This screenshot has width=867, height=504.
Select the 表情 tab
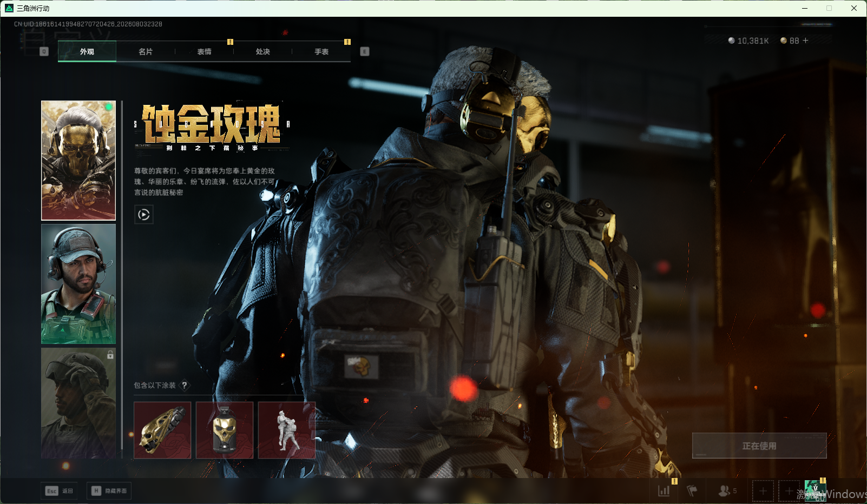(x=204, y=51)
